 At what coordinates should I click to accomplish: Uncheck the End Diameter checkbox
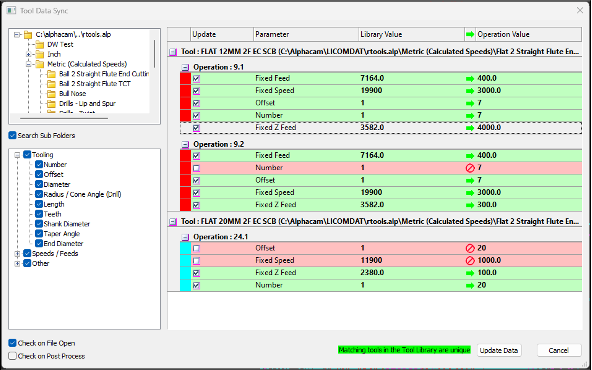[x=39, y=244]
